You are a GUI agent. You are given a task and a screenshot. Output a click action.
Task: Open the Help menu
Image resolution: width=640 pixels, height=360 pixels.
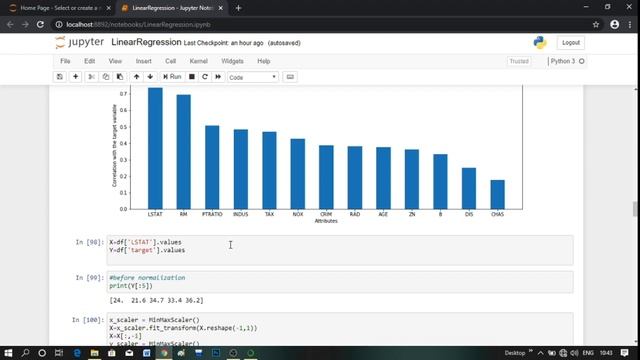(264, 61)
